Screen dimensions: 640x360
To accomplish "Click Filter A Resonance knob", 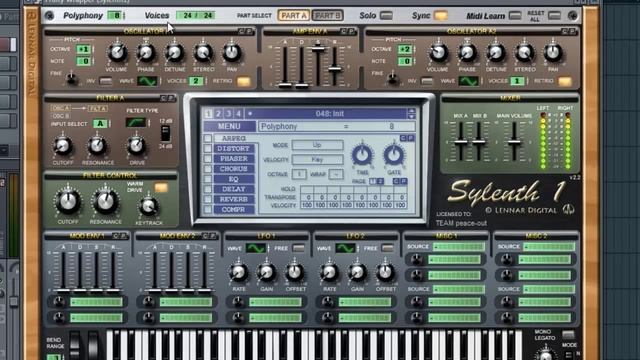I will pos(97,145).
